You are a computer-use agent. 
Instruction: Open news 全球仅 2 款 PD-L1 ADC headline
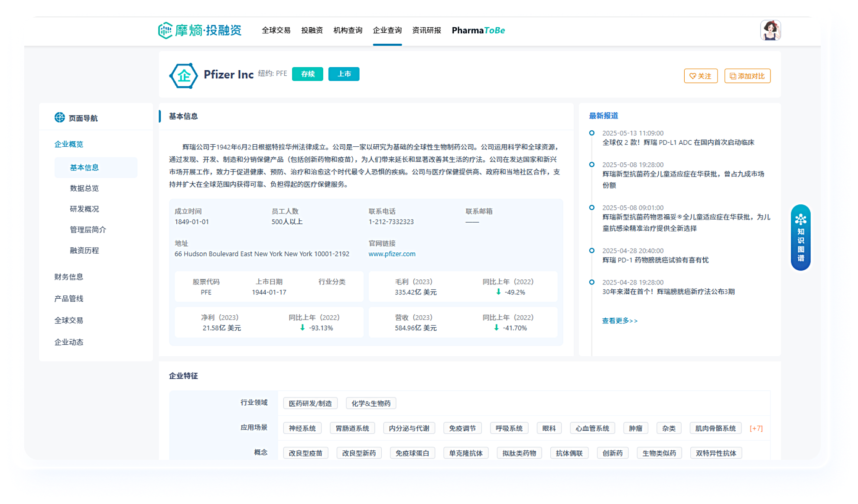[678, 142]
